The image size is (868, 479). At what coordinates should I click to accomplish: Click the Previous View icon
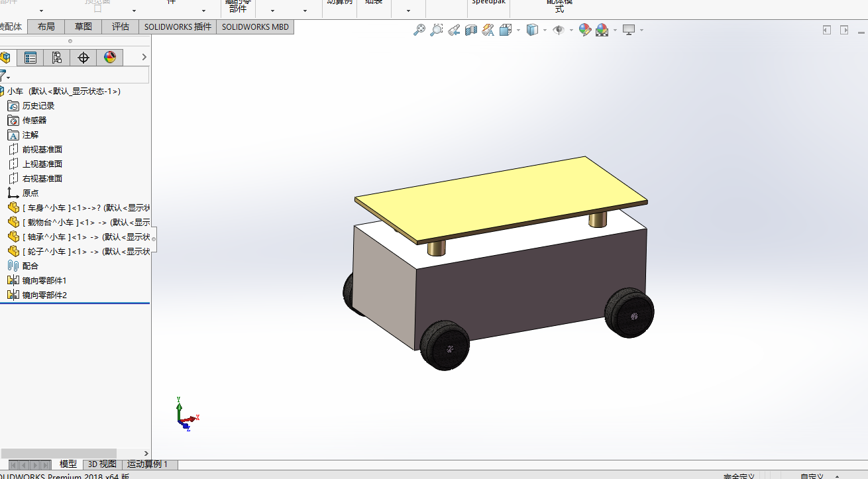(454, 30)
